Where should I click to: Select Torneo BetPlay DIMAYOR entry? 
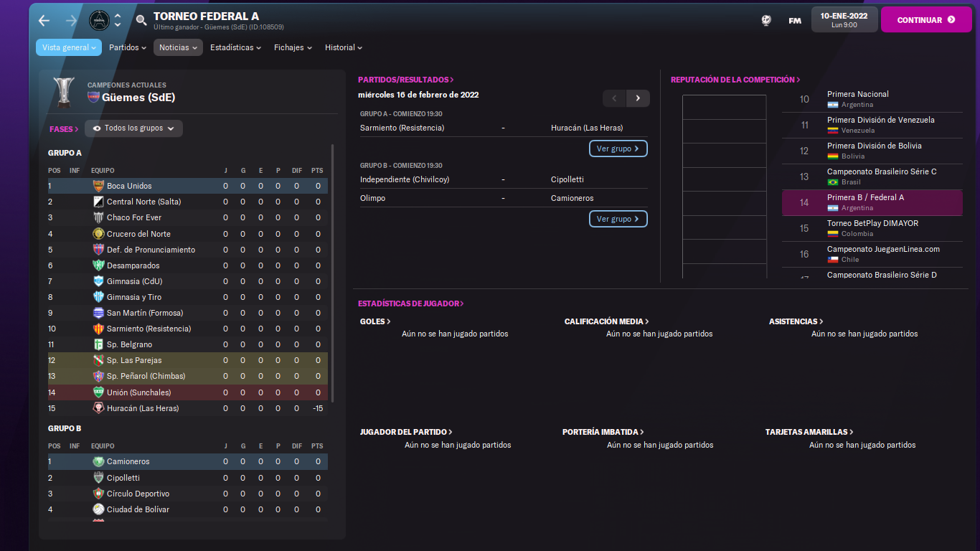[x=872, y=228]
